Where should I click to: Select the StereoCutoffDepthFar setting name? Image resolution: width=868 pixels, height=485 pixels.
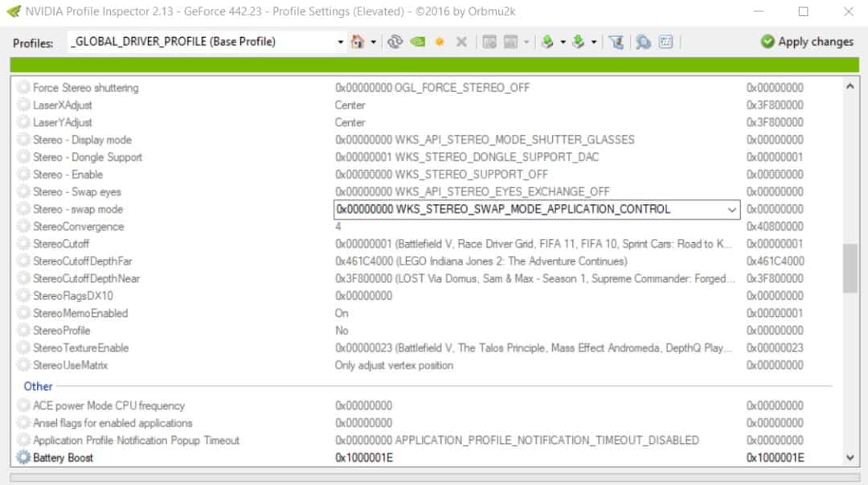tap(83, 261)
